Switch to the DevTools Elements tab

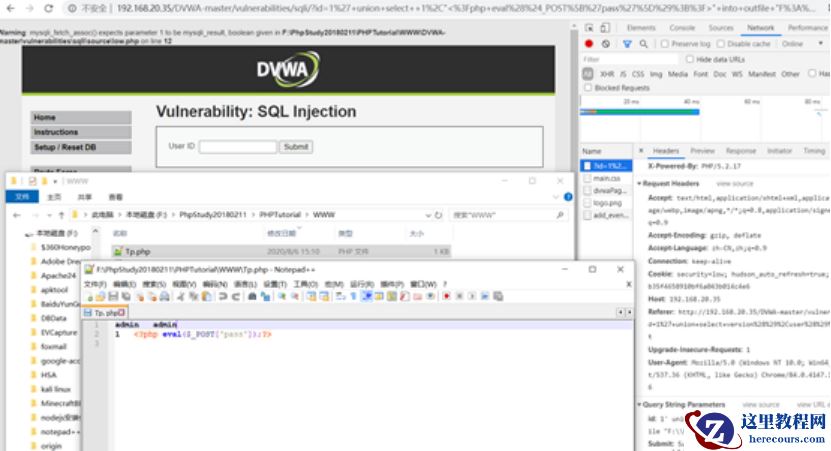click(x=641, y=28)
